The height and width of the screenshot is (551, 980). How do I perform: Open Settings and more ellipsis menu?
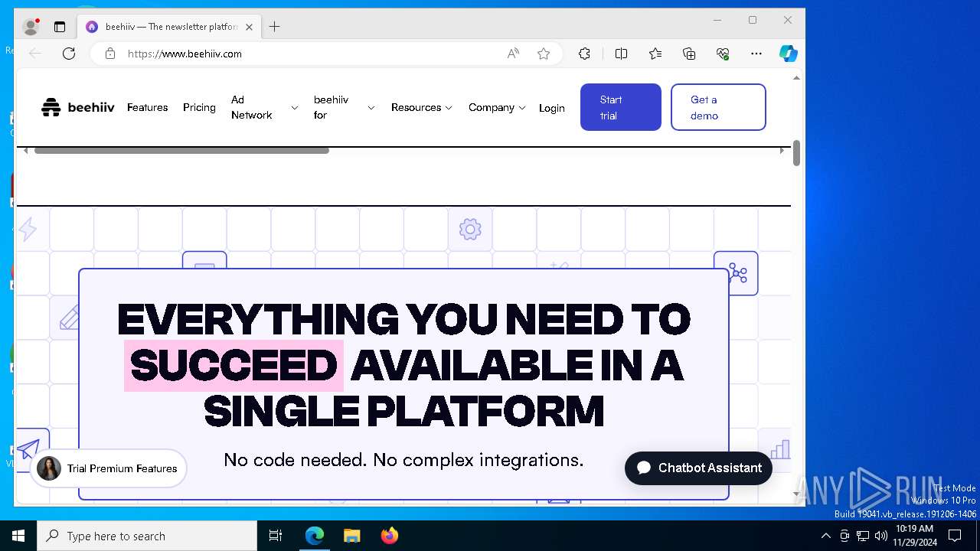[x=756, y=54]
